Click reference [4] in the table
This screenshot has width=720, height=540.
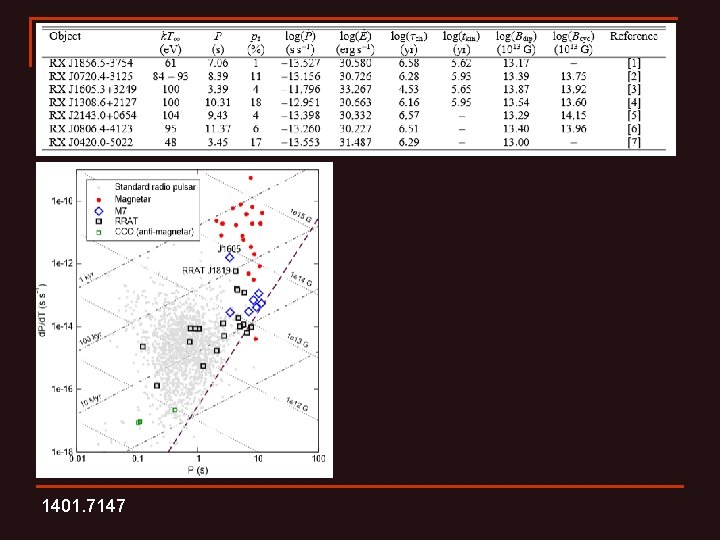(634, 102)
